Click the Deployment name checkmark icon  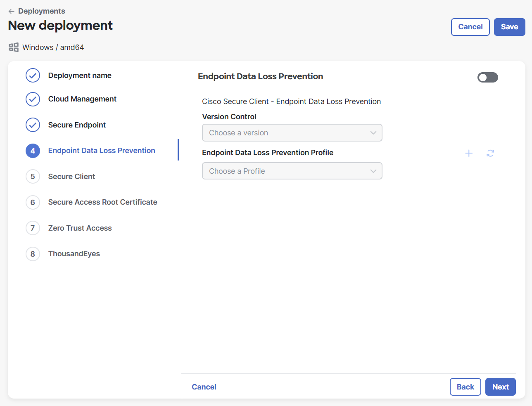tap(33, 76)
